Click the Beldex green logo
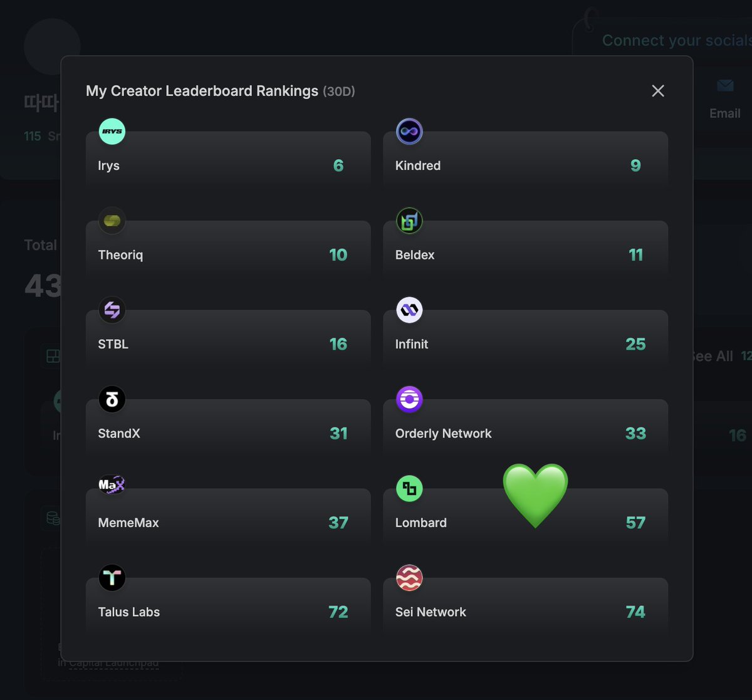752x700 pixels. [x=409, y=221]
